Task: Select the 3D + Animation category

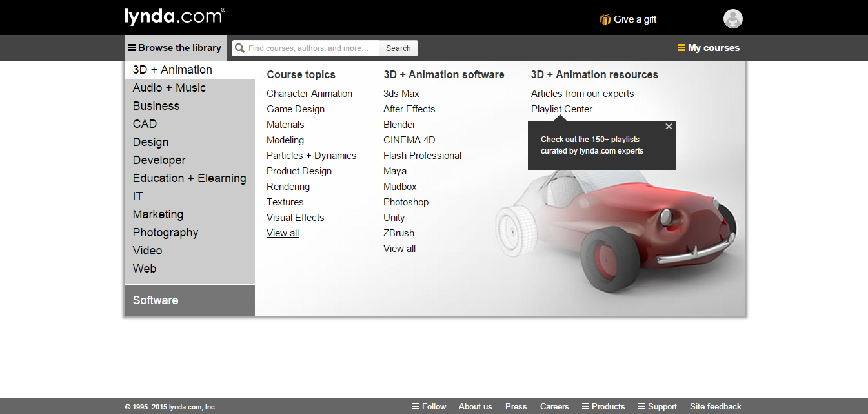Action: (190, 70)
